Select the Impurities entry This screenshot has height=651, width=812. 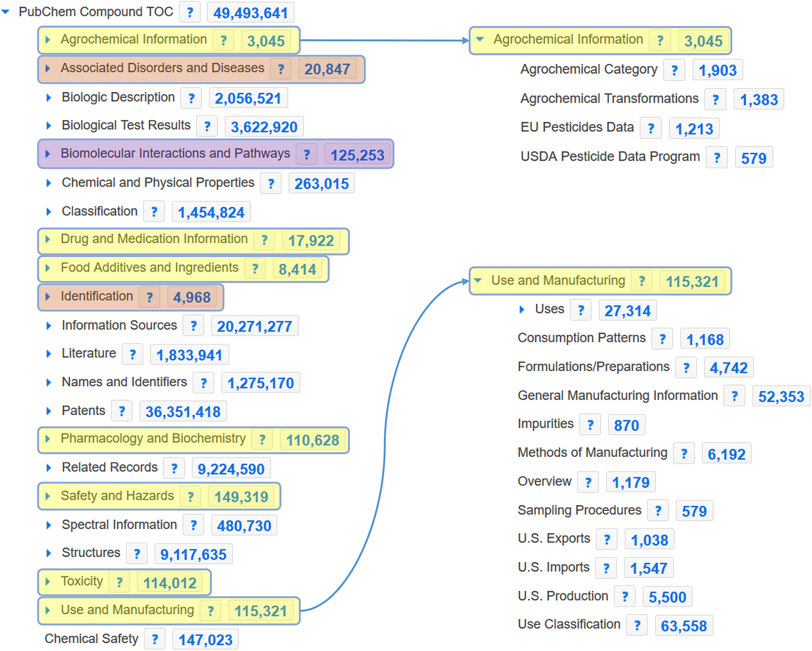click(x=545, y=424)
